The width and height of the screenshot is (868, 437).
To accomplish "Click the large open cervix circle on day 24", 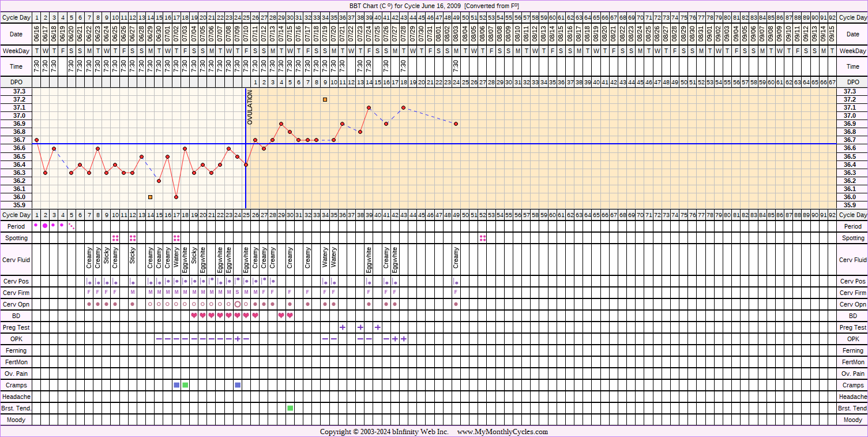I will [x=238, y=304].
